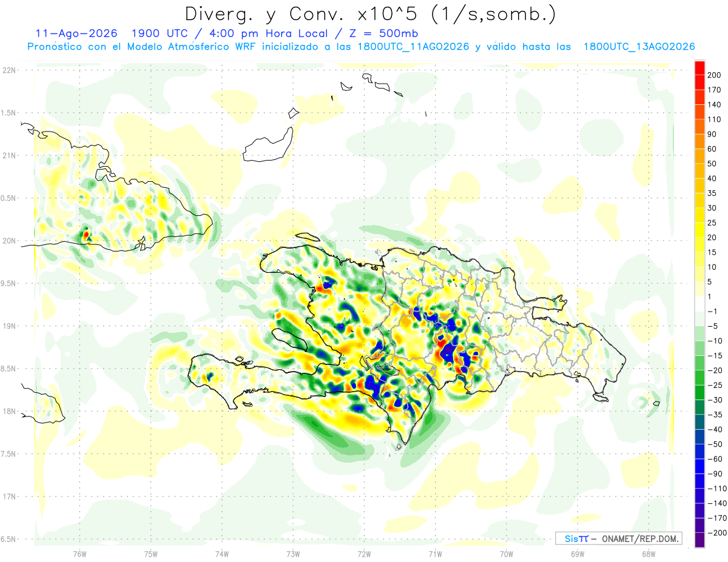Image resolution: width=728 pixels, height=562 pixels.
Task: Click the '-90' colorbar value
Action: [x=714, y=475]
